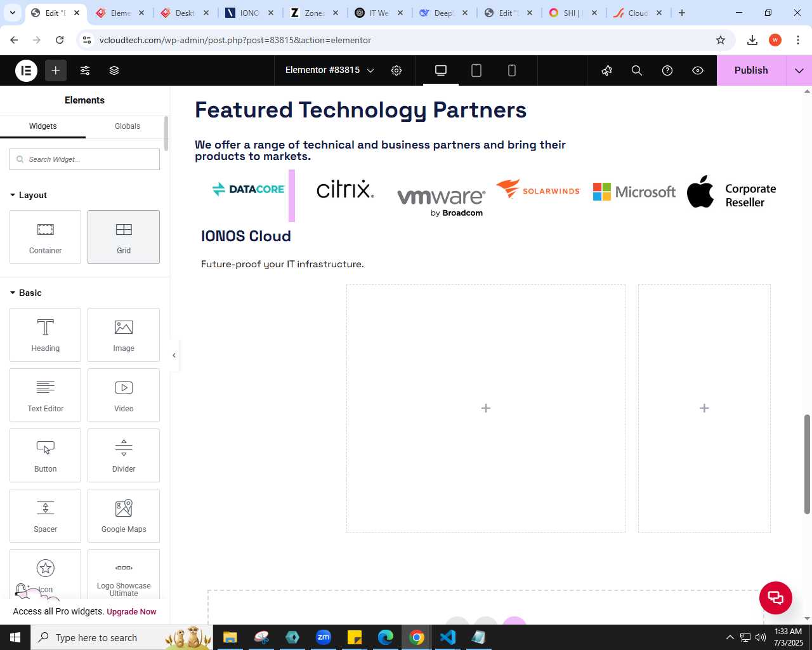
Task: Click the VMware by Broadcom logo
Action: (x=442, y=202)
